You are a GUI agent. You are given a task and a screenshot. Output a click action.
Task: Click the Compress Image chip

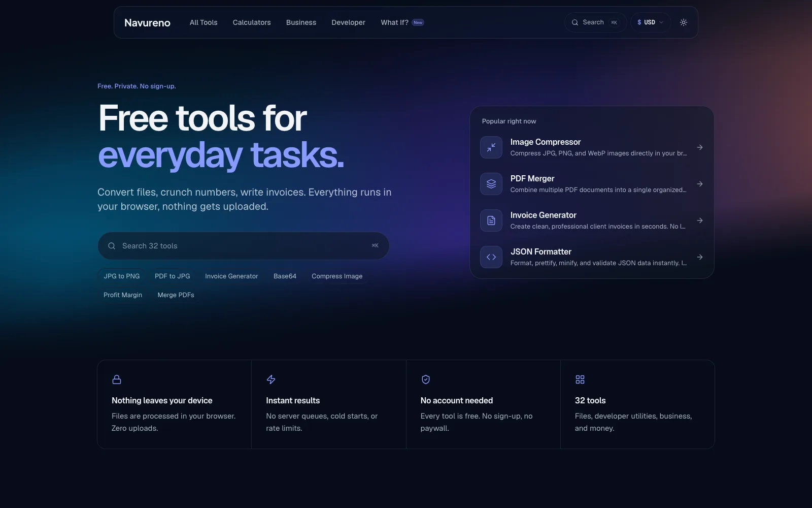(x=337, y=276)
